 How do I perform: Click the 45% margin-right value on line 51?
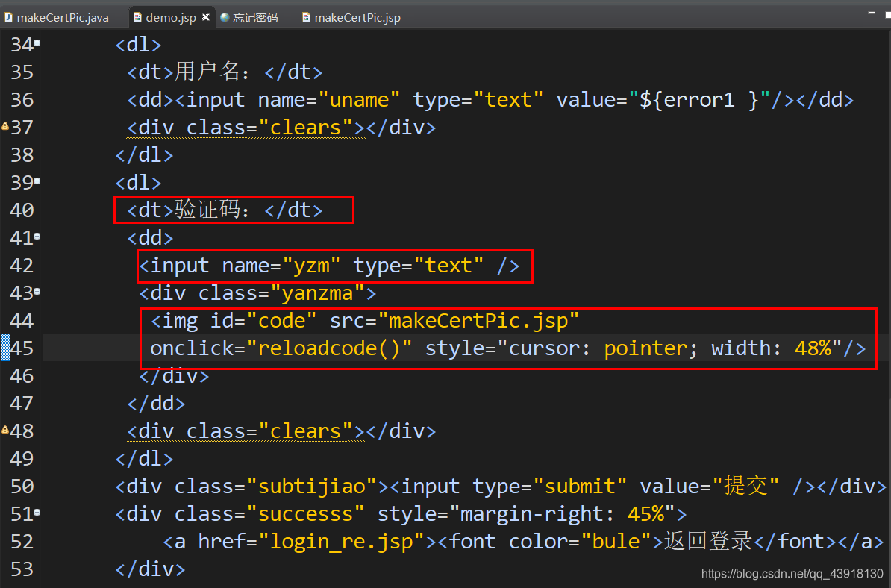point(646,514)
